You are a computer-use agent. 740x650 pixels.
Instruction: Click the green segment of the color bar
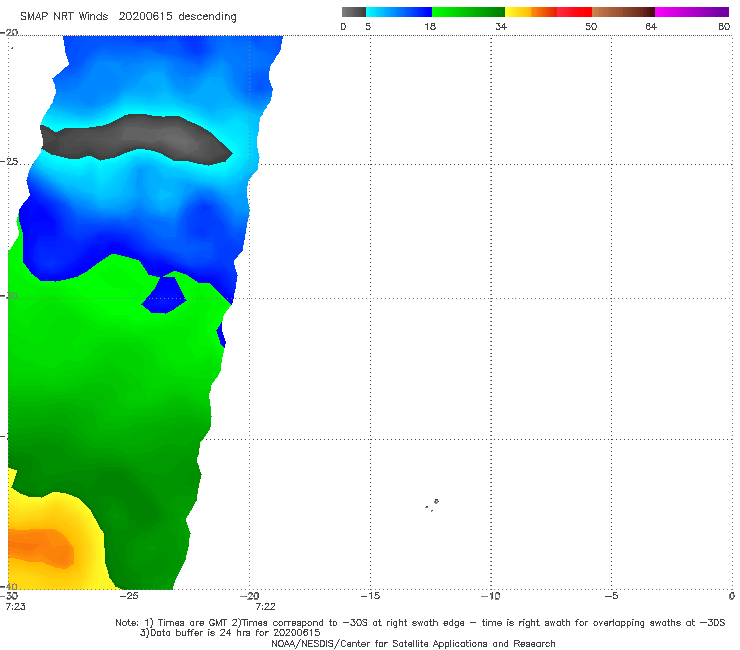[x=468, y=12]
